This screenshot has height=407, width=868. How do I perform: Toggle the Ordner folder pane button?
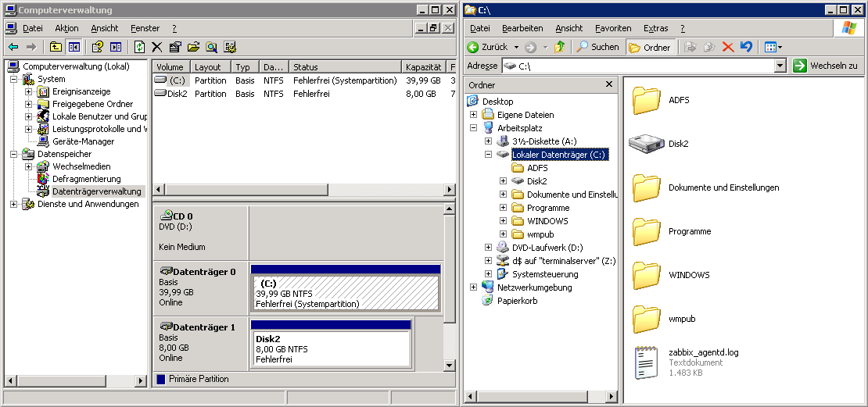tap(650, 47)
